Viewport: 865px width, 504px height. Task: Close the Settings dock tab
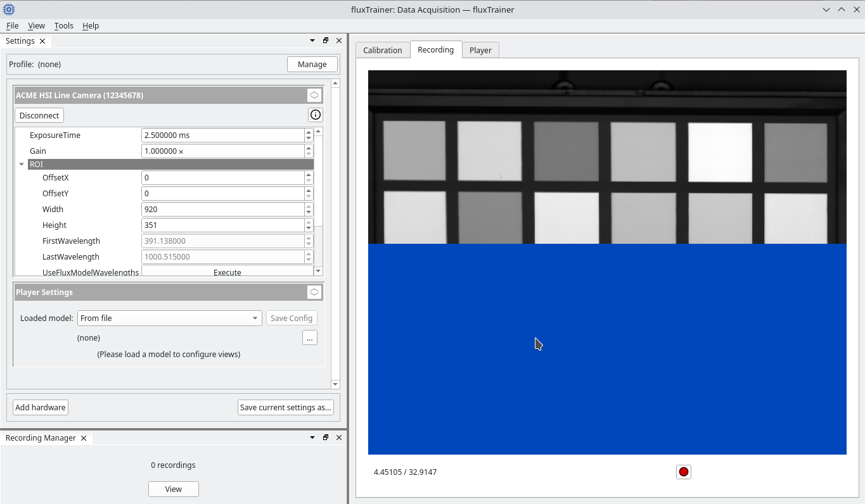[x=42, y=41]
